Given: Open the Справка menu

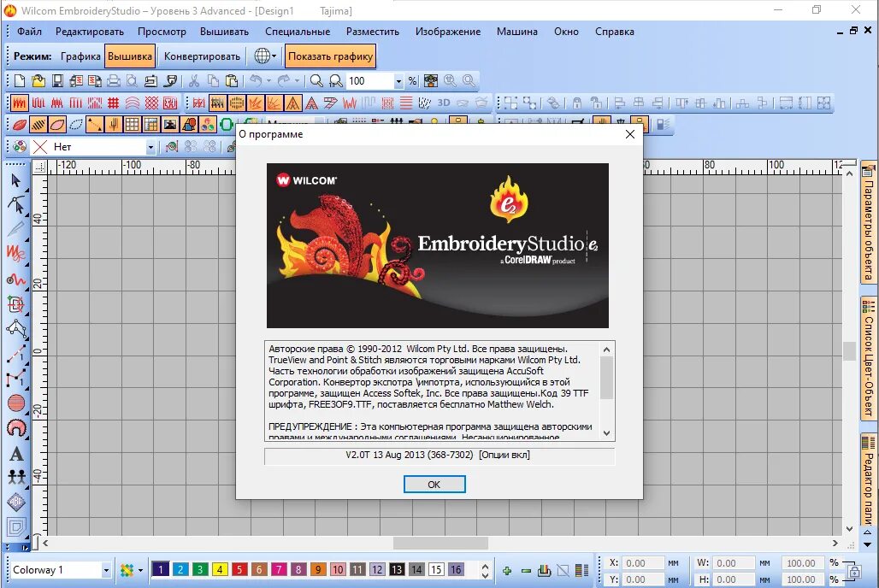Looking at the screenshot, I should click(615, 32).
